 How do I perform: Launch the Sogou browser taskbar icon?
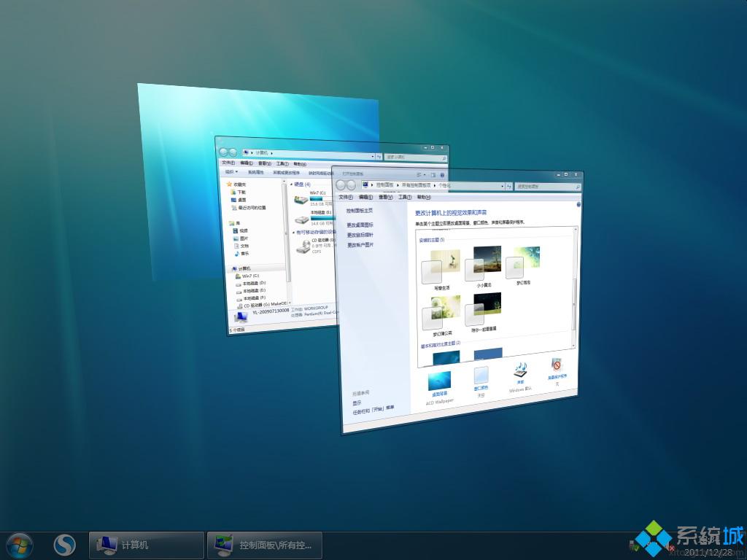(64, 545)
